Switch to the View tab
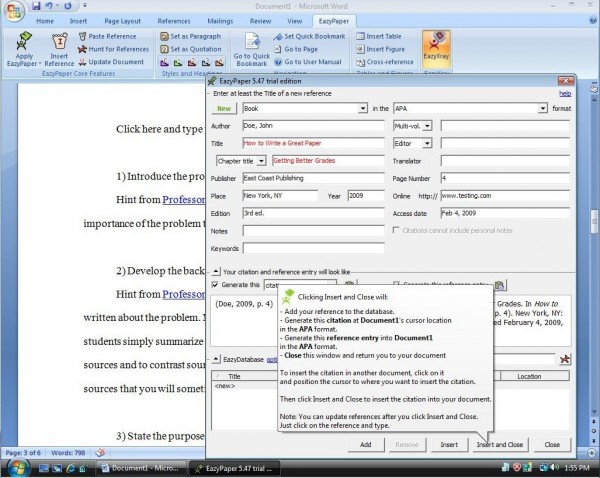Viewport: 600px width, 478px height. pyautogui.click(x=294, y=21)
